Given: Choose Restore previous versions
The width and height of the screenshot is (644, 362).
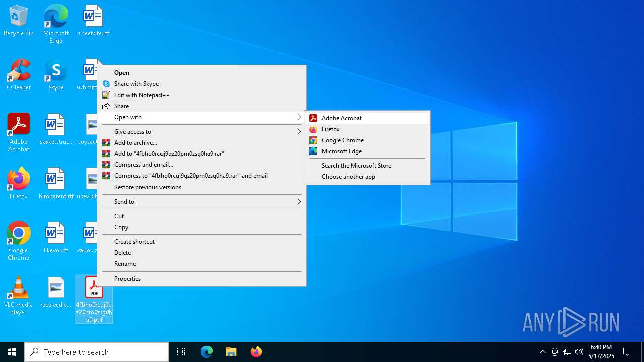Looking at the screenshot, I should tap(202, 187).
